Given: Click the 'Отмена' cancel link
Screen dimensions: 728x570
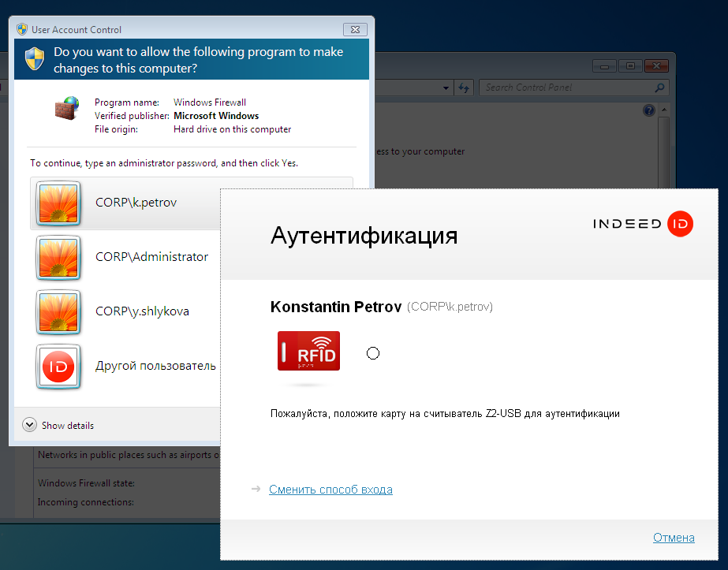Looking at the screenshot, I should (674, 538).
